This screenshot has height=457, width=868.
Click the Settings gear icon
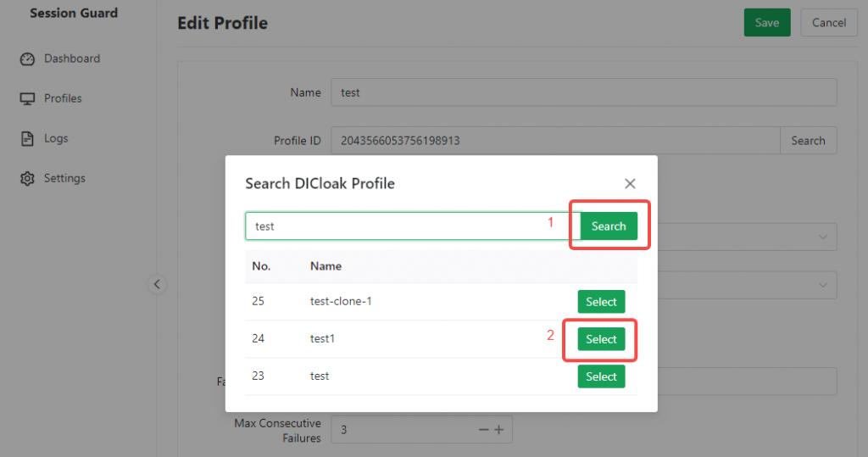27,178
